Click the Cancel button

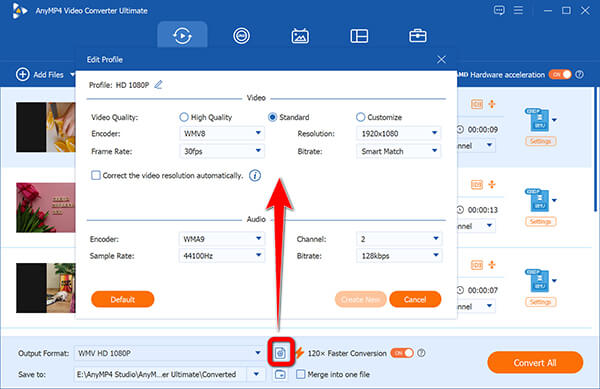(415, 299)
